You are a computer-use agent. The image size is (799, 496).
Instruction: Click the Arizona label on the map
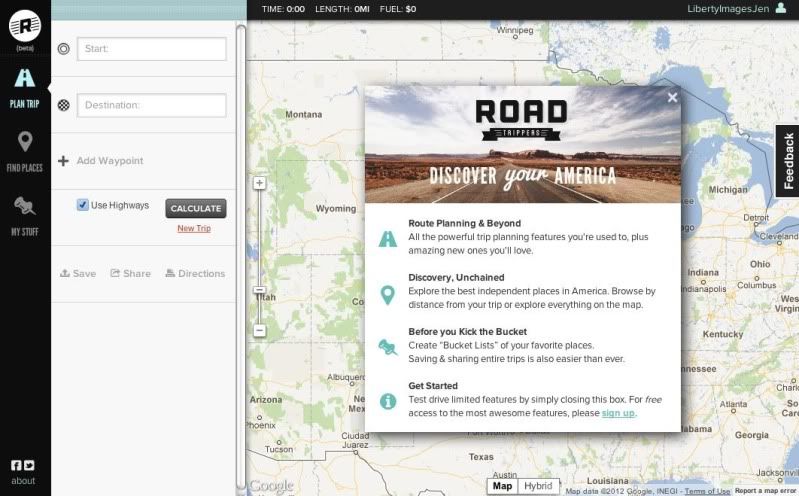point(265,400)
